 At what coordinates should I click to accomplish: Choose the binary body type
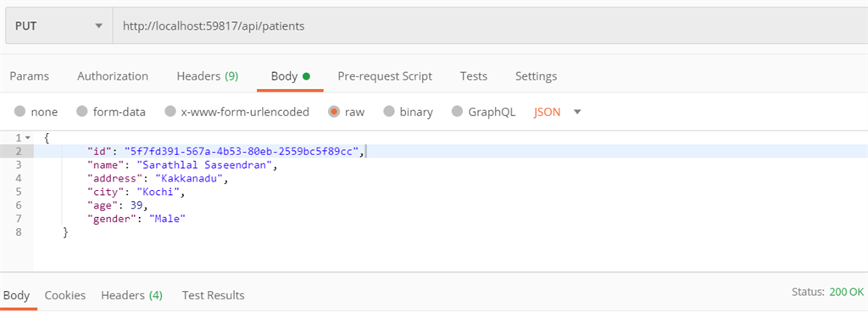(409, 112)
